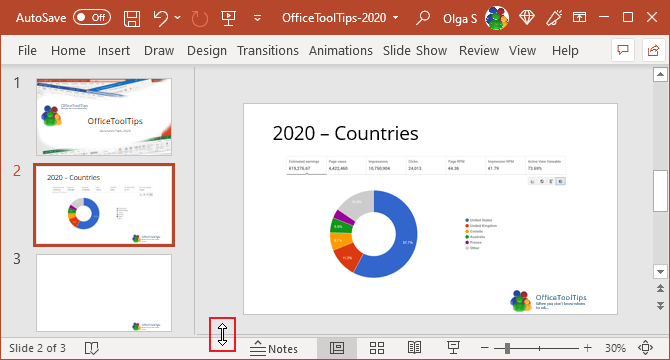The width and height of the screenshot is (670, 360).
Task: Click the chart legend on slide
Action: (481, 234)
